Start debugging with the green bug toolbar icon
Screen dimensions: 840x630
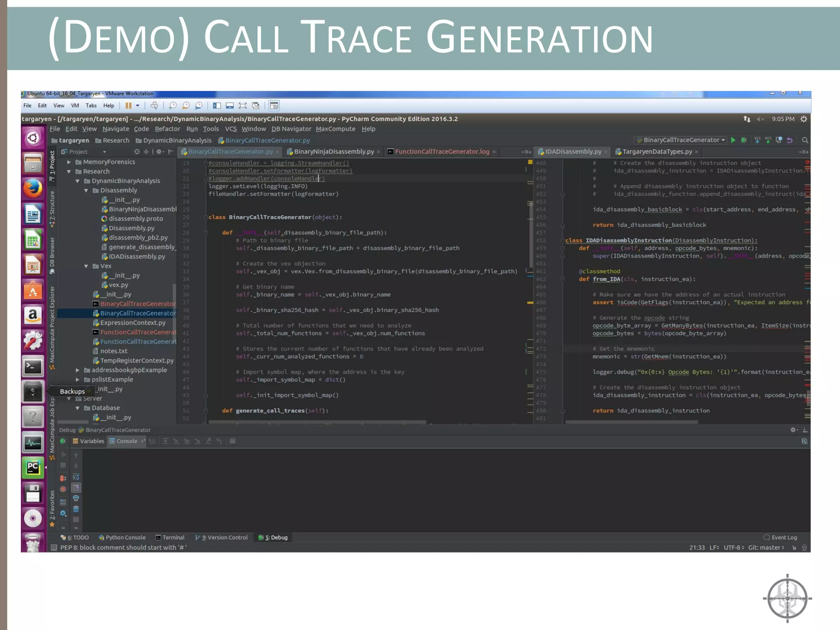[744, 140]
